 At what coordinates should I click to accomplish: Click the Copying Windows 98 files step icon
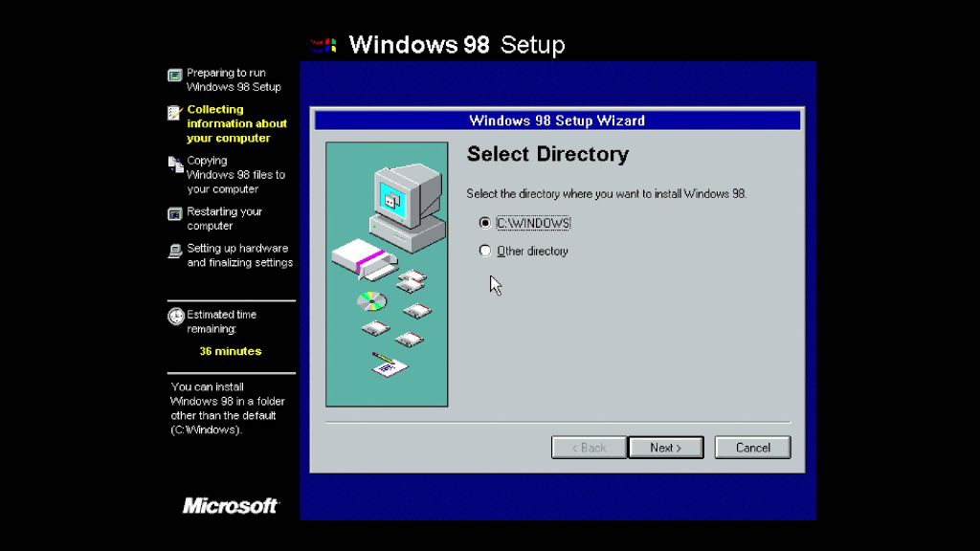[x=176, y=165]
